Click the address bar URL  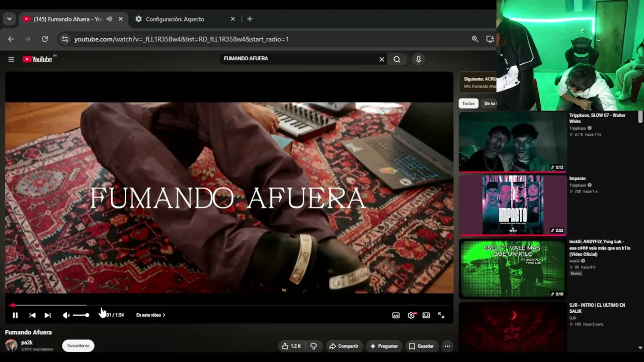182,39
